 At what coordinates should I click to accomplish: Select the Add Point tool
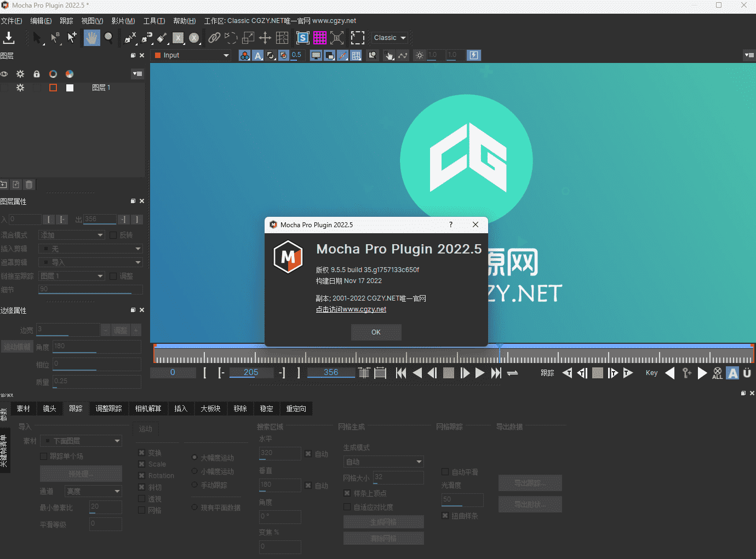(x=72, y=38)
